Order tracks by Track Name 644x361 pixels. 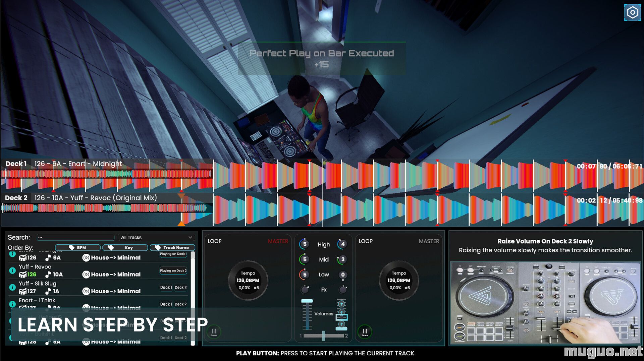tap(172, 247)
